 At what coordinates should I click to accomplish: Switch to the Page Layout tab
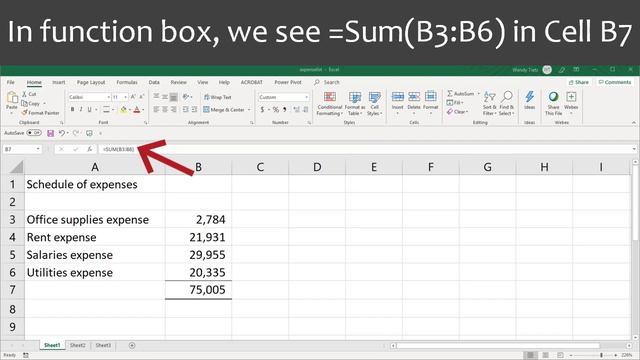pos(91,82)
